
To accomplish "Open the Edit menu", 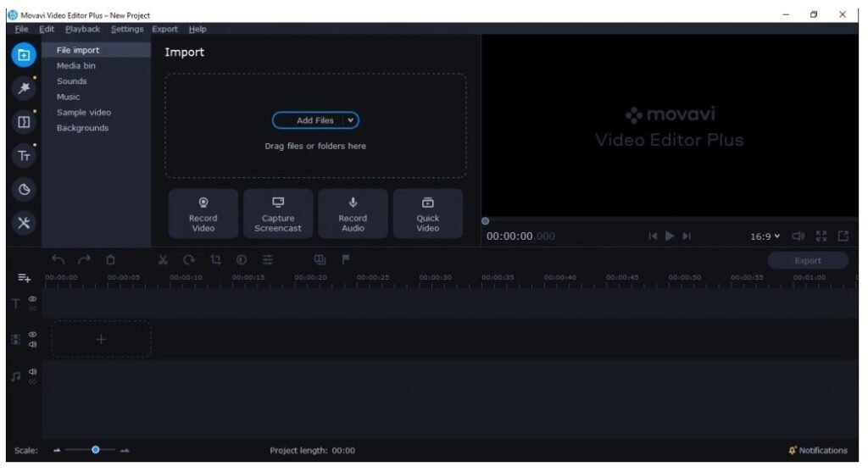I will click(x=47, y=29).
